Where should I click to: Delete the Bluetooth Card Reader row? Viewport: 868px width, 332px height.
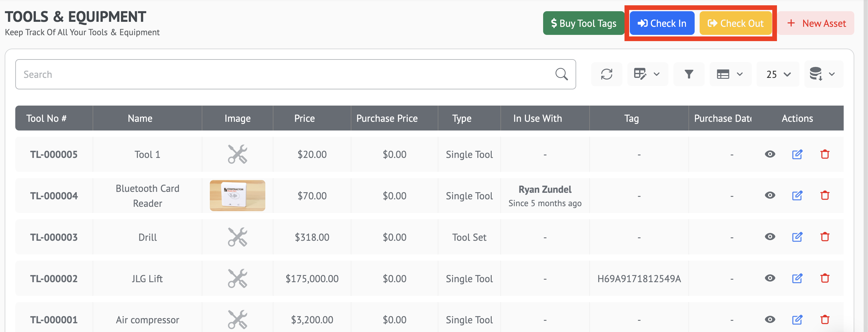825,195
